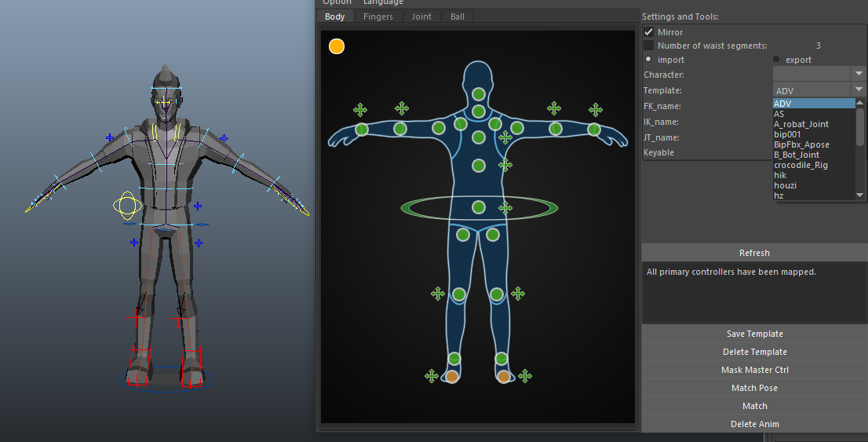868x442 pixels.
Task: Select the waist circle inside the green ring
Action: pyautogui.click(x=479, y=207)
